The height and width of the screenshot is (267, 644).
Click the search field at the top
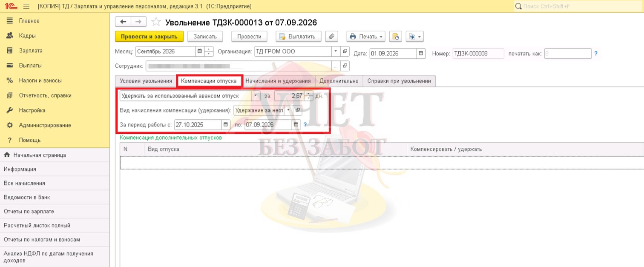click(578, 6)
